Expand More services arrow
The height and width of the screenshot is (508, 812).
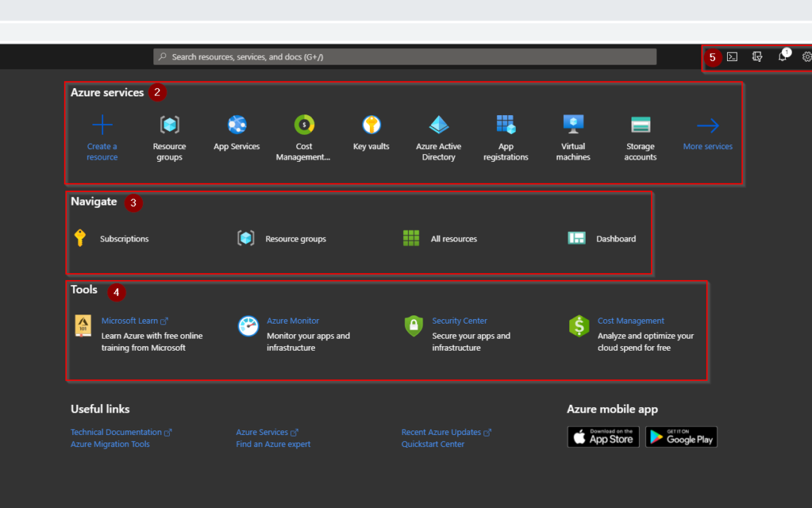(707, 126)
